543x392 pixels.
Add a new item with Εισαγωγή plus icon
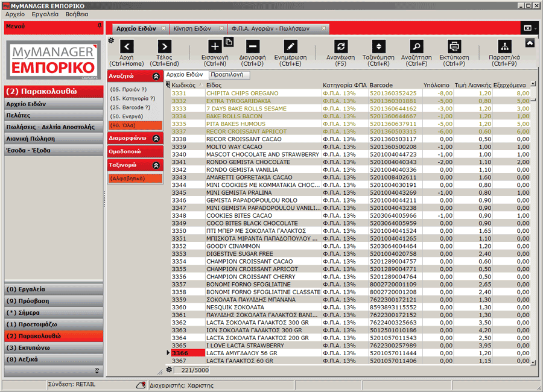point(215,46)
